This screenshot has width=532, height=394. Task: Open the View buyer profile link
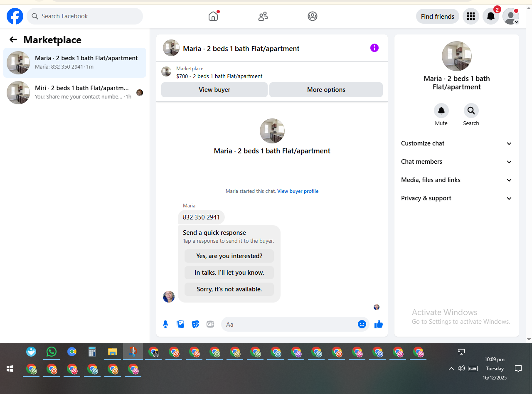(298, 191)
